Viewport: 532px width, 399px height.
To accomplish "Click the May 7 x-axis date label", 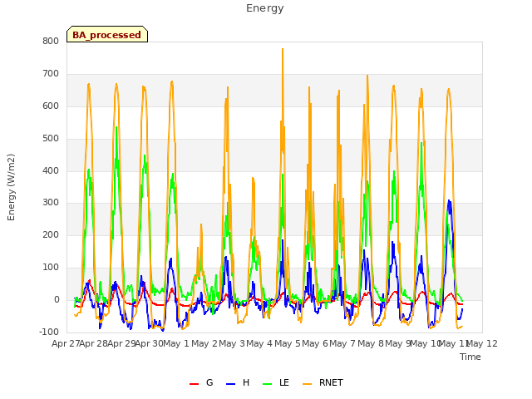I will [342, 343].
